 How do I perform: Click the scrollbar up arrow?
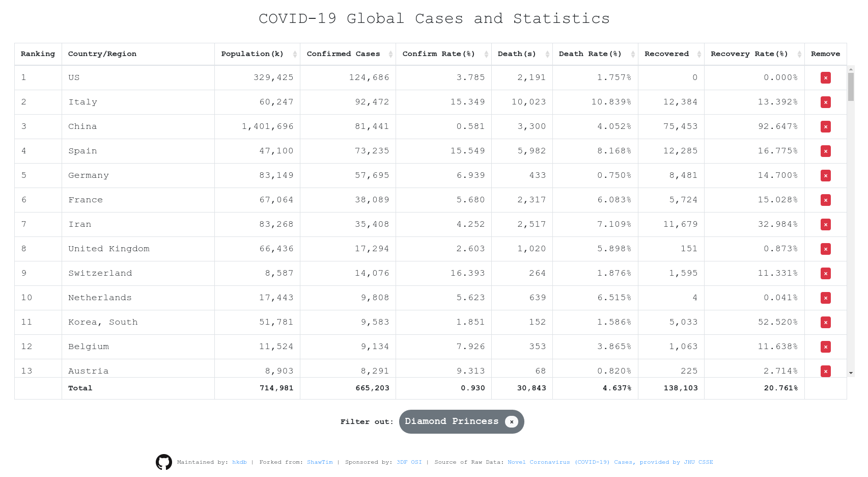851,69
